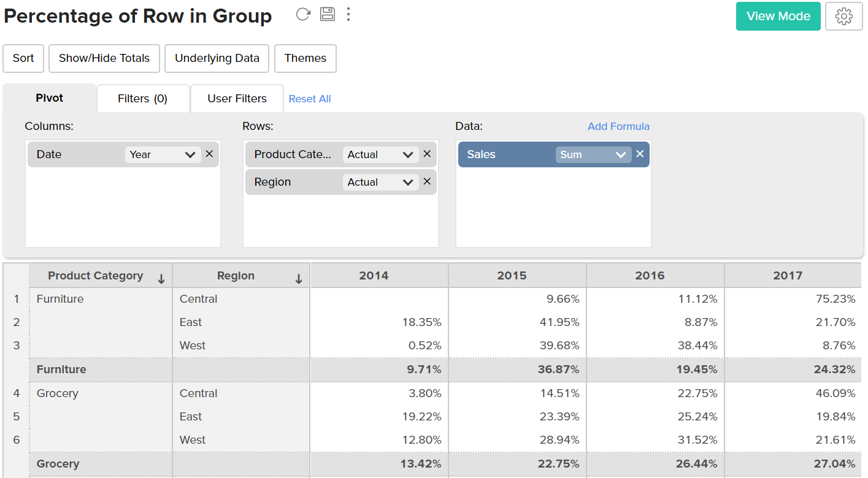Remove the Region field from Rows

(x=427, y=181)
